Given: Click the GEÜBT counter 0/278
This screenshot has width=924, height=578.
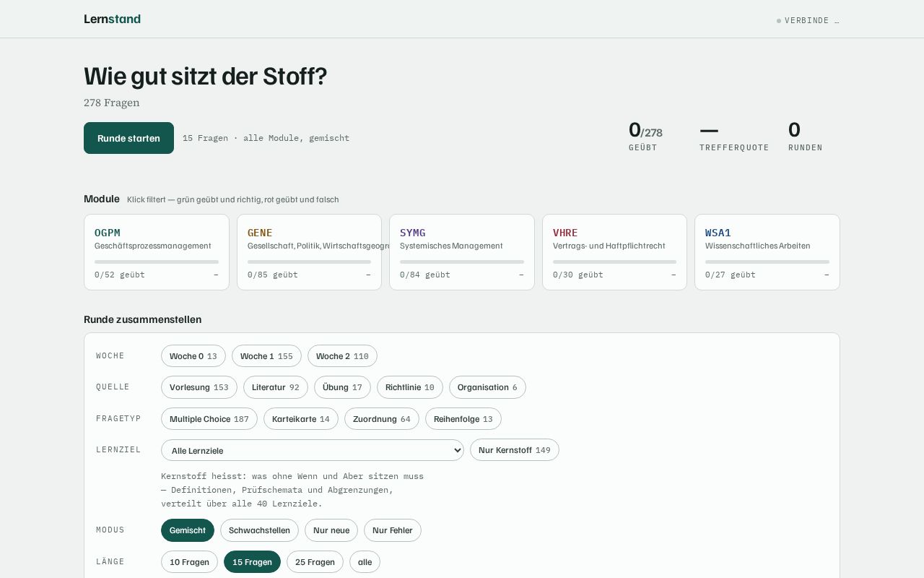Looking at the screenshot, I should (x=645, y=137).
